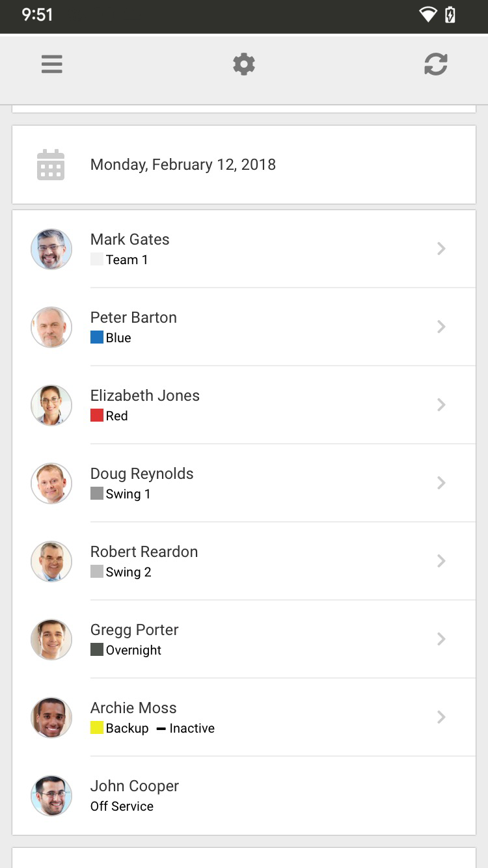Open Robert Reardon's name link
The image size is (488, 868).
(x=144, y=552)
